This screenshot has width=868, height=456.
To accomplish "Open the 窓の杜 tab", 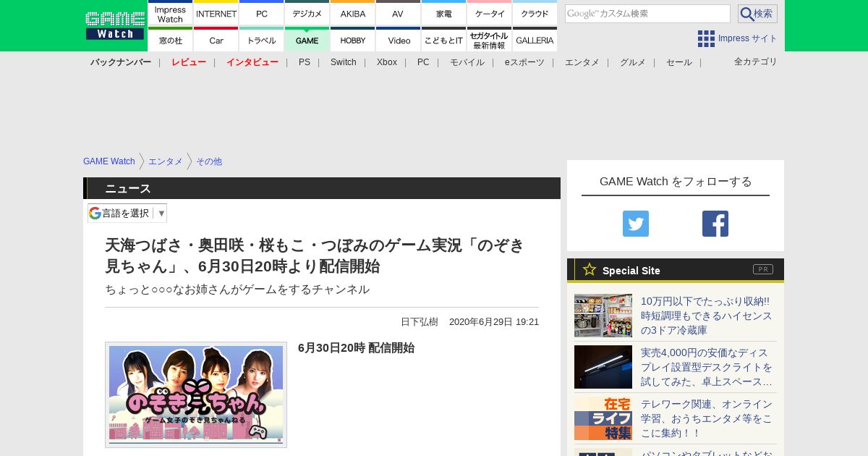I will tap(170, 40).
